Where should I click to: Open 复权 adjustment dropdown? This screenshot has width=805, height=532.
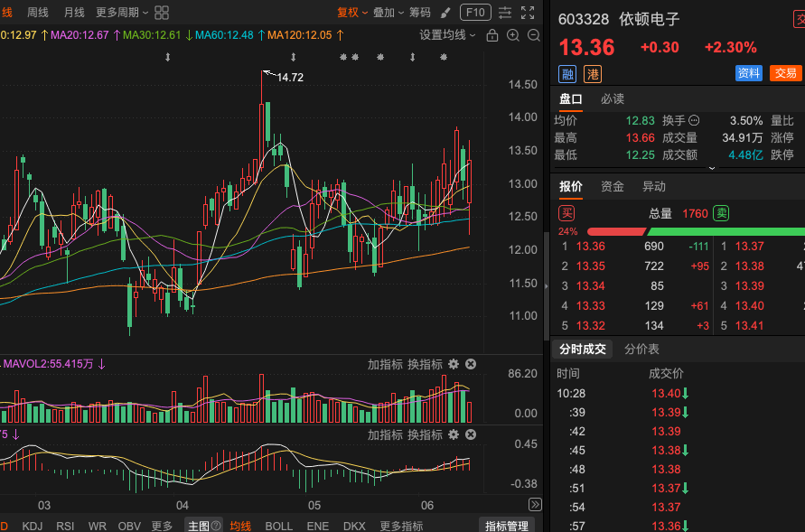point(352,13)
